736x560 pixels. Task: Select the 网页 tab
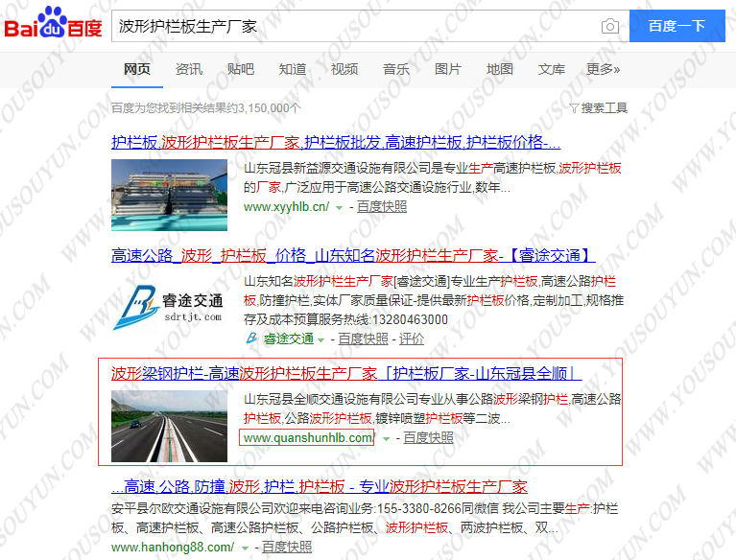click(137, 69)
